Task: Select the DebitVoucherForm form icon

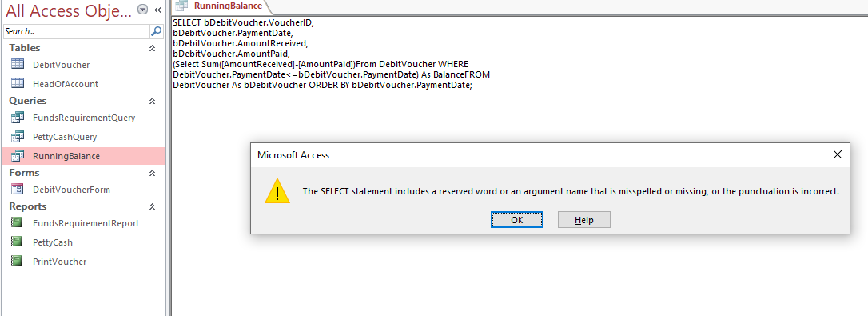Action: [x=18, y=189]
